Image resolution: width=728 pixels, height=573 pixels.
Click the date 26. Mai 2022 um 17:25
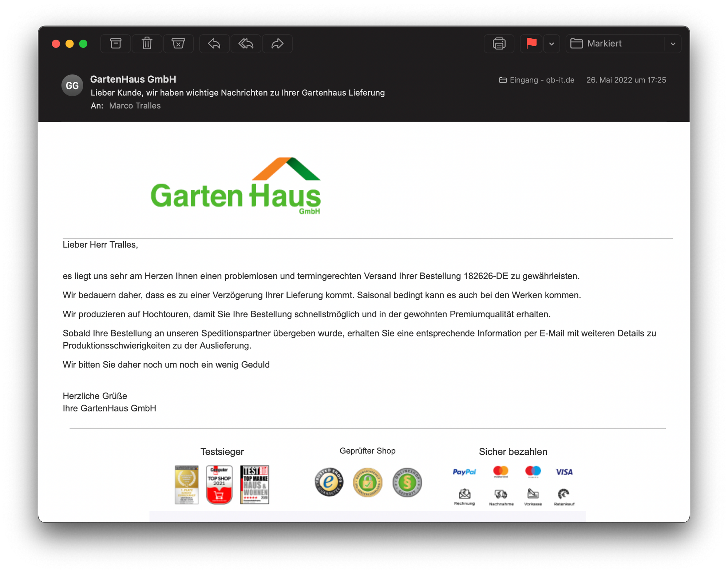[x=626, y=80]
